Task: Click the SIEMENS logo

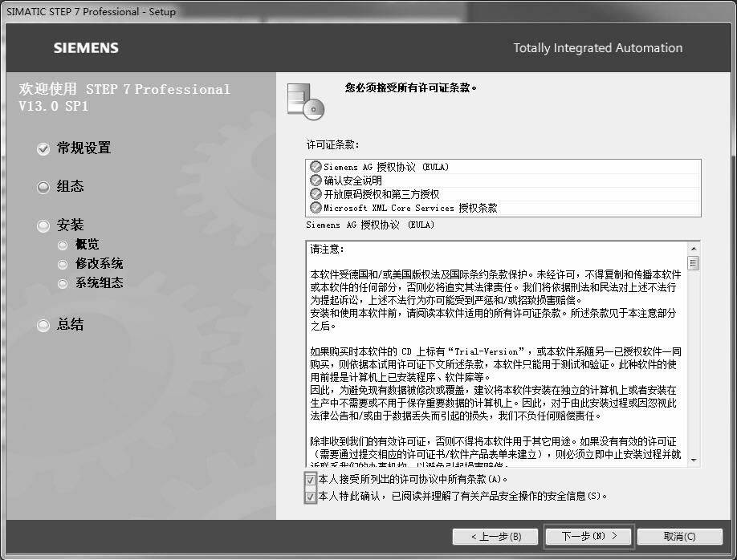Action: pyautogui.click(x=86, y=48)
